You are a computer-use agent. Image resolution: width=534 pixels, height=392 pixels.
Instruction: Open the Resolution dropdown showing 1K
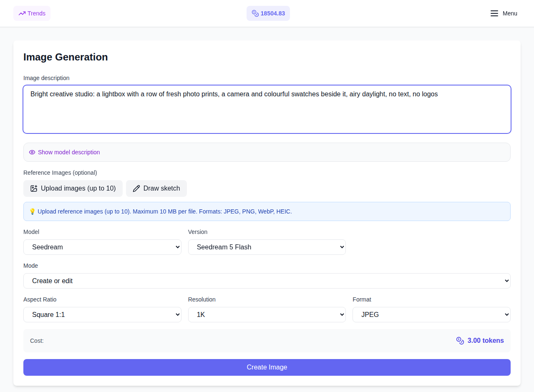267,314
